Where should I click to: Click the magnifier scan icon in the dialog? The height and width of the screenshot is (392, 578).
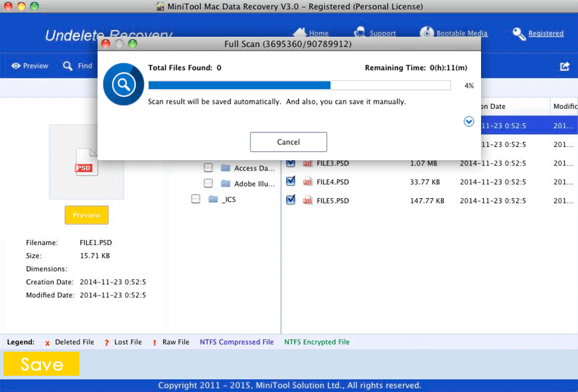(123, 84)
